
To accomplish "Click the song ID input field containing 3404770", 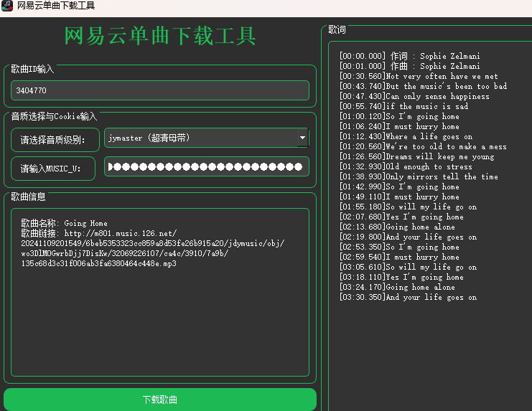I will click(160, 90).
